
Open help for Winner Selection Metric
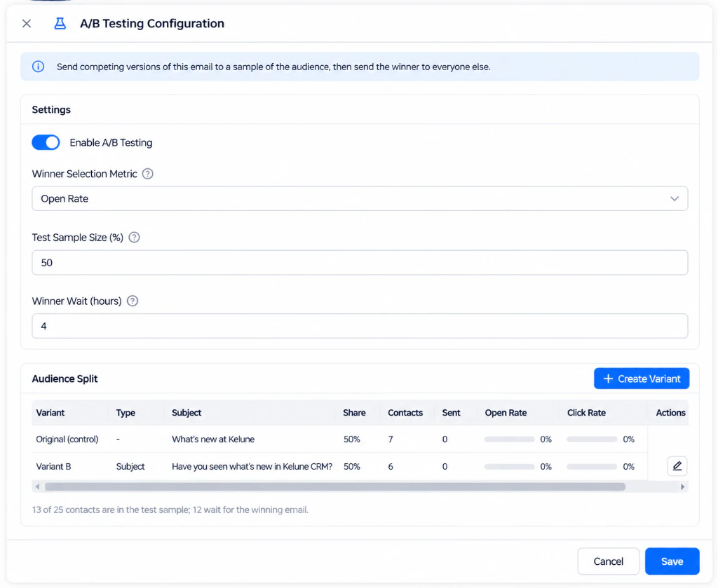[x=147, y=174]
